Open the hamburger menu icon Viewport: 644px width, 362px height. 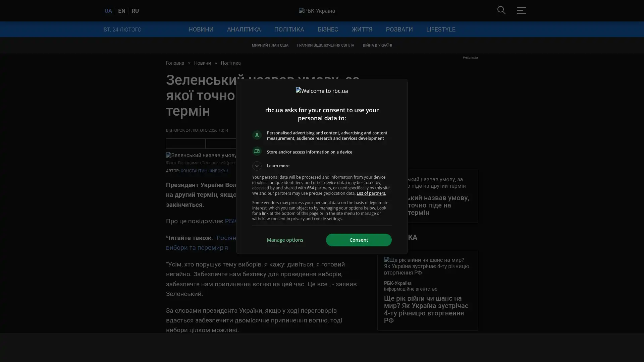521,10
